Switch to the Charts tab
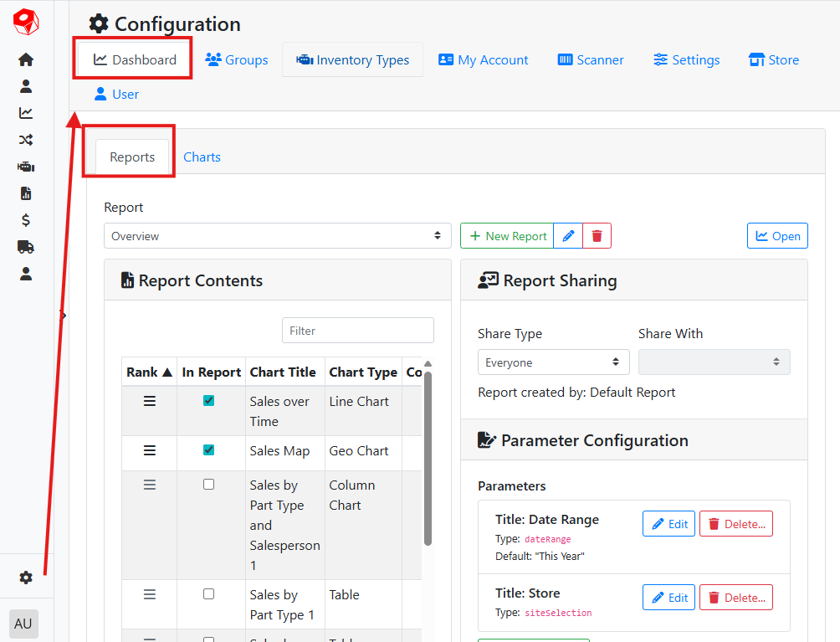 tap(202, 157)
